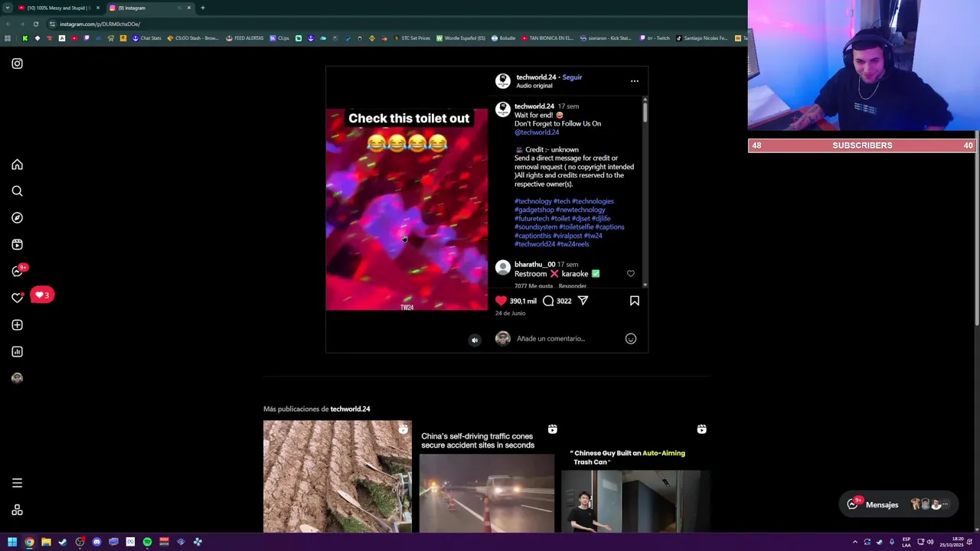Open the STC Set Prices bookmark
980x551 pixels.
411,38
